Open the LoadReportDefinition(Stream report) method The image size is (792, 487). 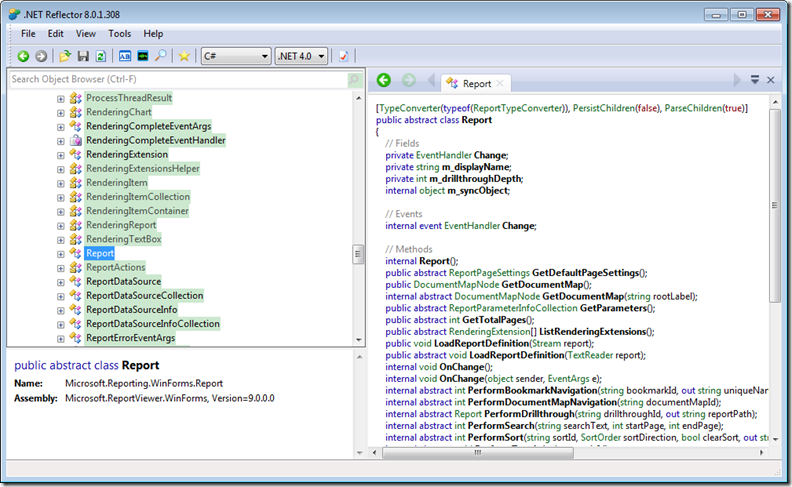tap(481, 344)
